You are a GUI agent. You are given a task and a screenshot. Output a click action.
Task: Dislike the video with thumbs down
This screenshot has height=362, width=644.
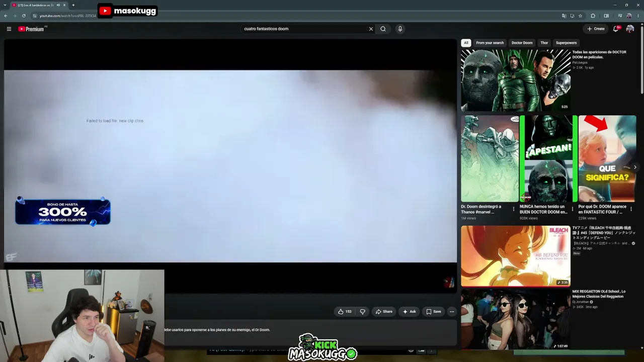click(362, 312)
